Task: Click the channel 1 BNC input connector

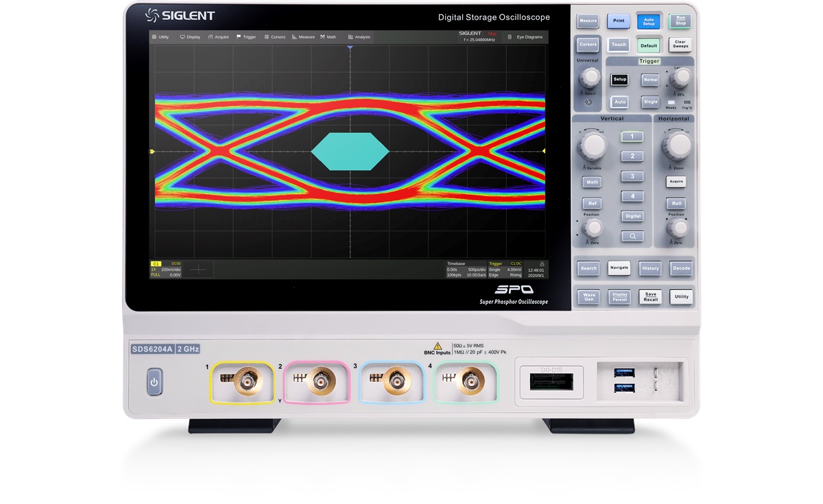Action: pyautogui.click(x=244, y=380)
